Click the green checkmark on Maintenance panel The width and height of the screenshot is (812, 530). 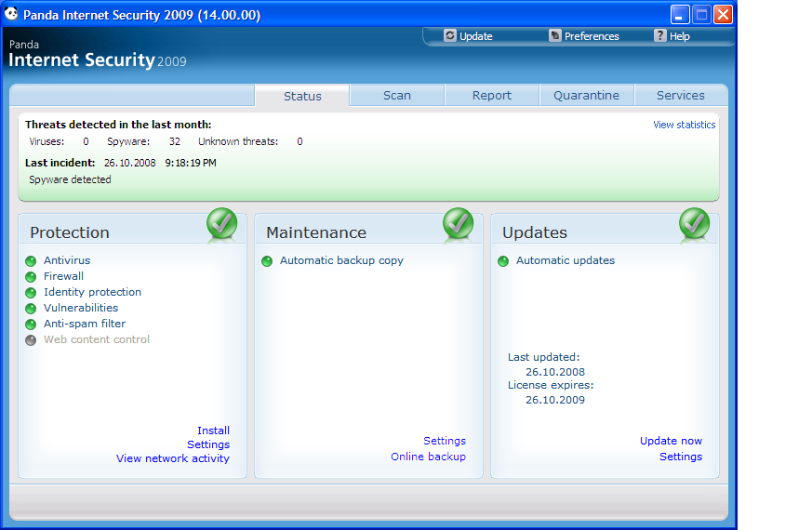pos(458,224)
